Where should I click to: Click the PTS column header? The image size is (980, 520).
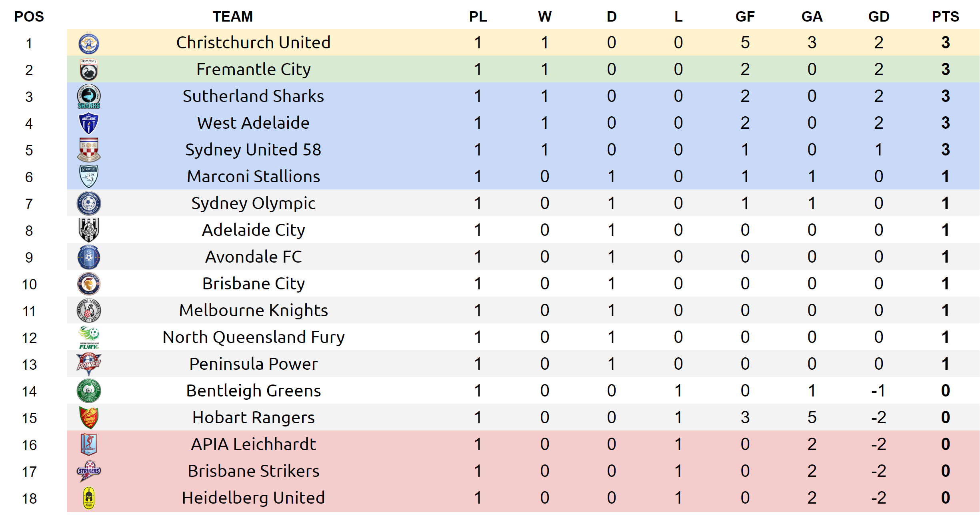(x=945, y=17)
